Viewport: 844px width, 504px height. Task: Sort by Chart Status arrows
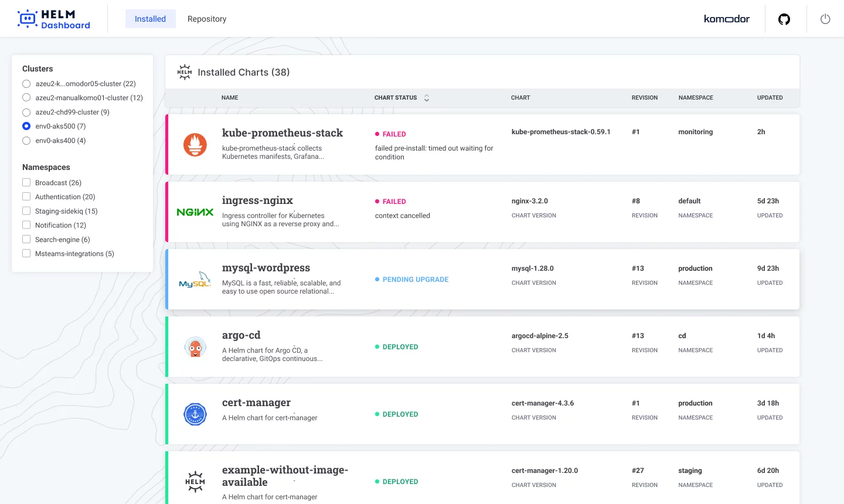[427, 98]
